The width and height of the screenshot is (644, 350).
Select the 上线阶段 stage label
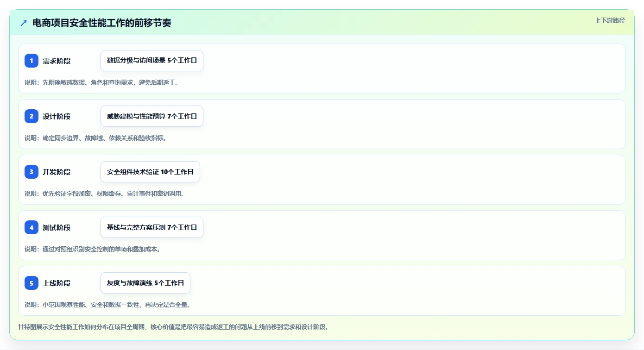pyautogui.click(x=57, y=283)
